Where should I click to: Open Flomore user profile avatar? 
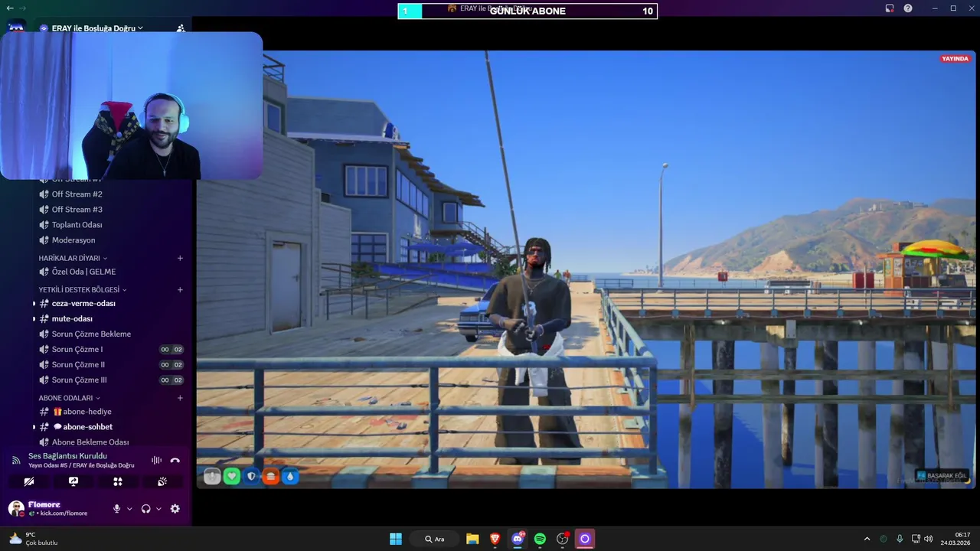[16, 508]
